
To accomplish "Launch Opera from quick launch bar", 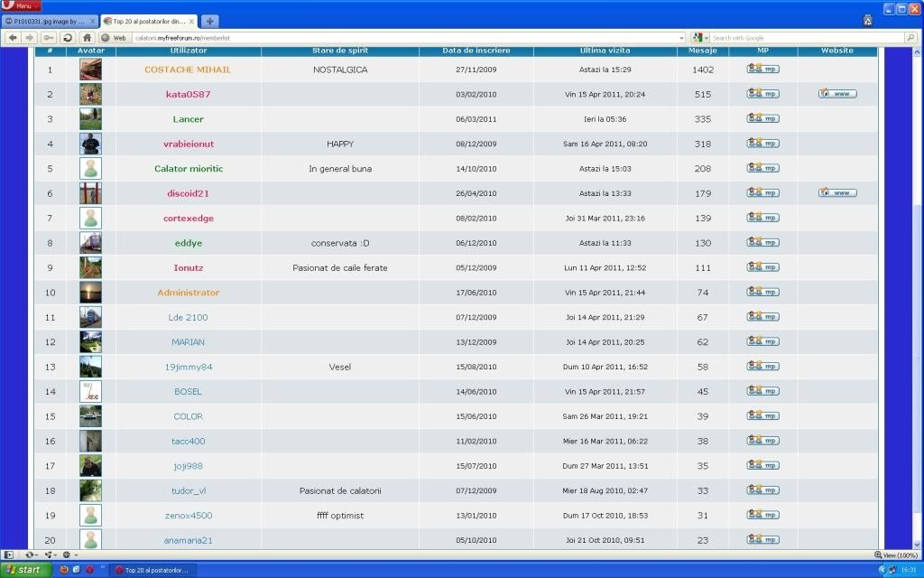I will (x=89, y=570).
